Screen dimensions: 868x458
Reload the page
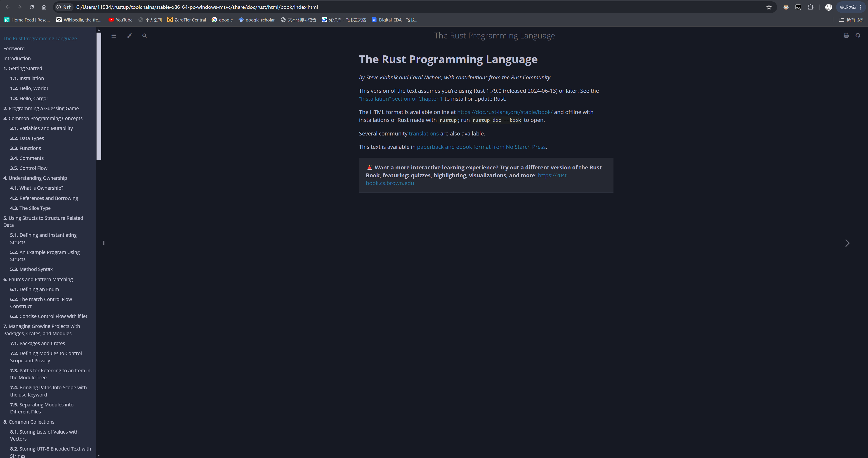coord(32,7)
